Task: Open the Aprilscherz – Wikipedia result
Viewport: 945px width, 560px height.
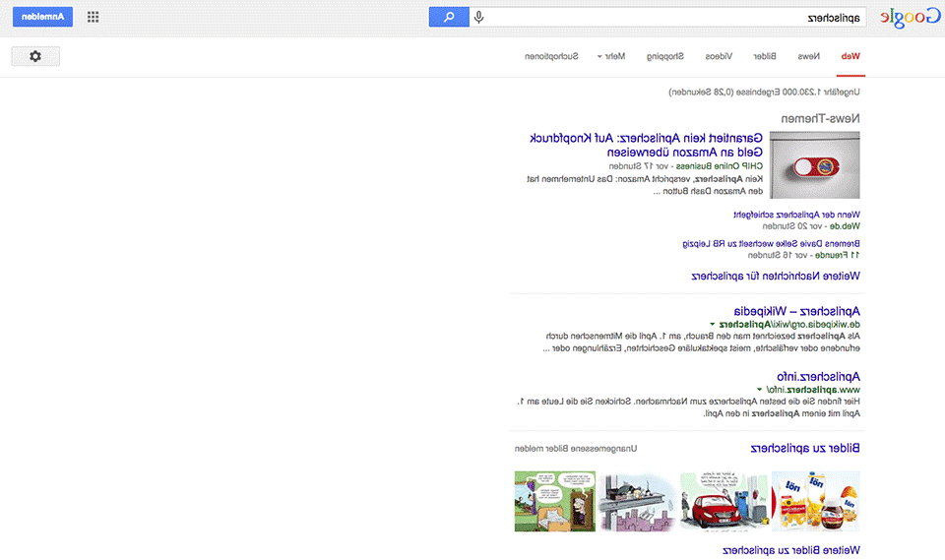Action: (x=796, y=311)
